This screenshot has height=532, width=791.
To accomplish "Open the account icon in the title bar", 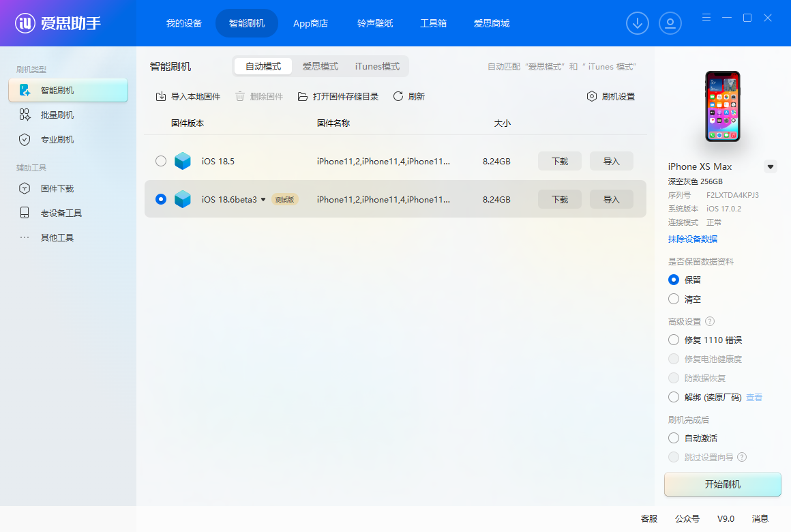I will 670,23.
